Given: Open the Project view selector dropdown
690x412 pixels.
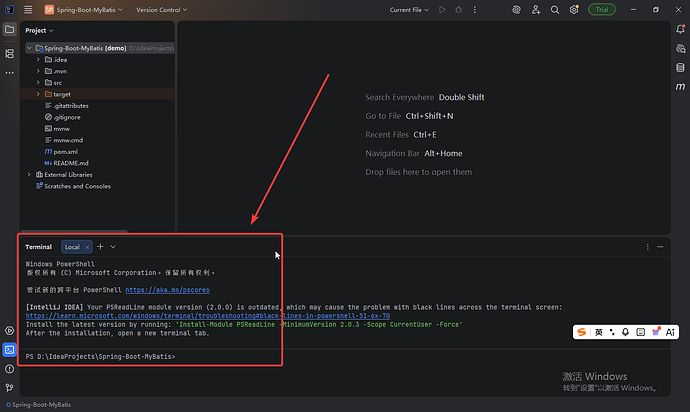Looking at the screenshot, I should coord(39,30).
